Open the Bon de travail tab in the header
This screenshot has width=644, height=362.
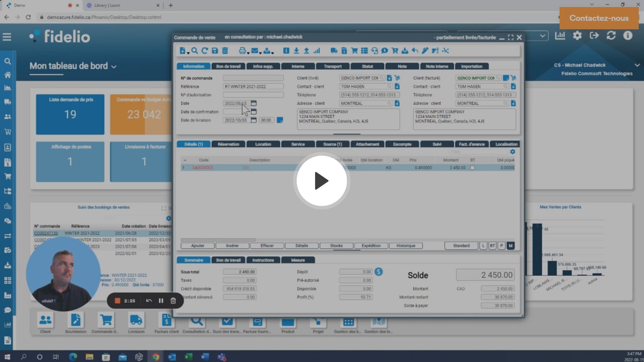(229, 66)
